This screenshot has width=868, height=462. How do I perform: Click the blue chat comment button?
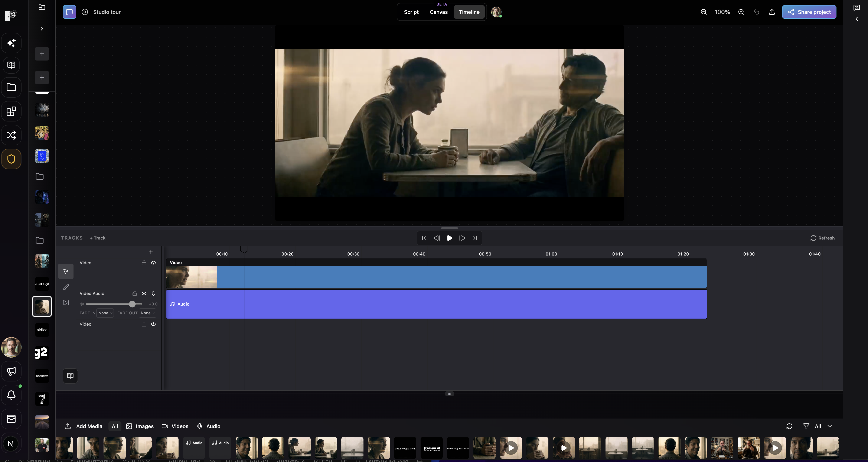69,12
